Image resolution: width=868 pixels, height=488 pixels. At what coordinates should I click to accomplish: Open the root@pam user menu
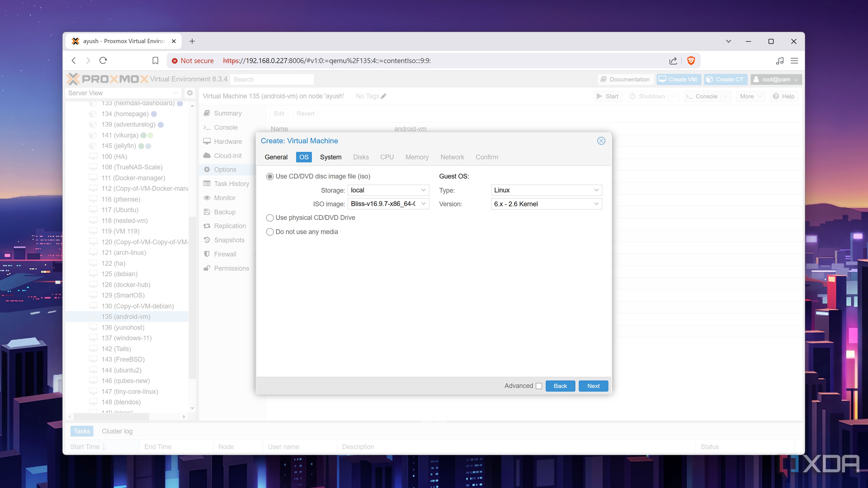(x=776, y=80)
